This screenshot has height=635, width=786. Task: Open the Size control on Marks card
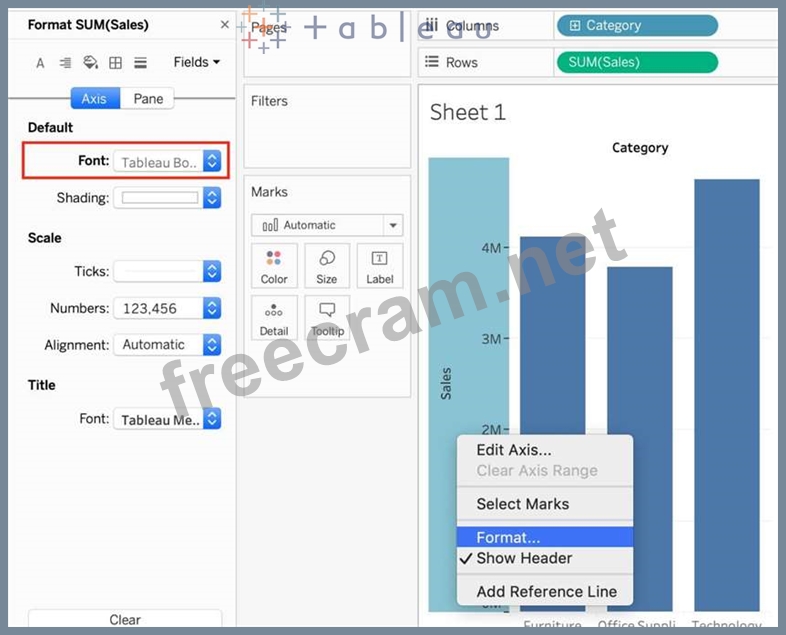327,267
